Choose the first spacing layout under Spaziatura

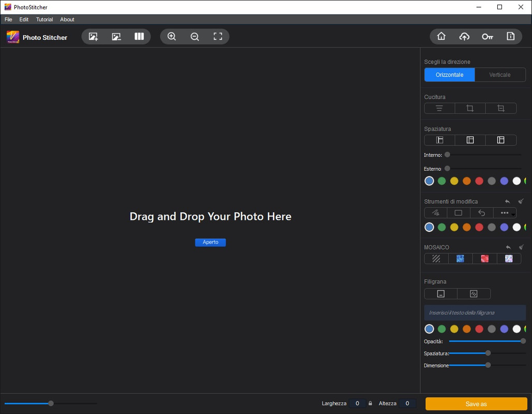(x=439, y=140)
